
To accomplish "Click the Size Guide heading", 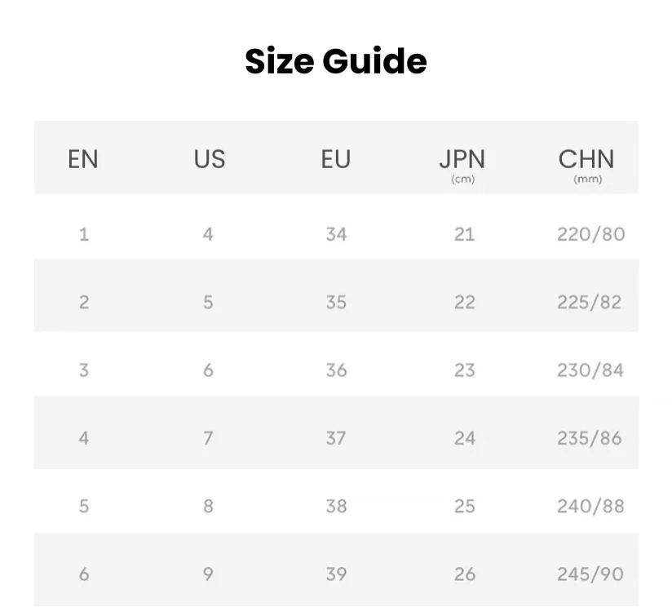I will pos(336,61).
